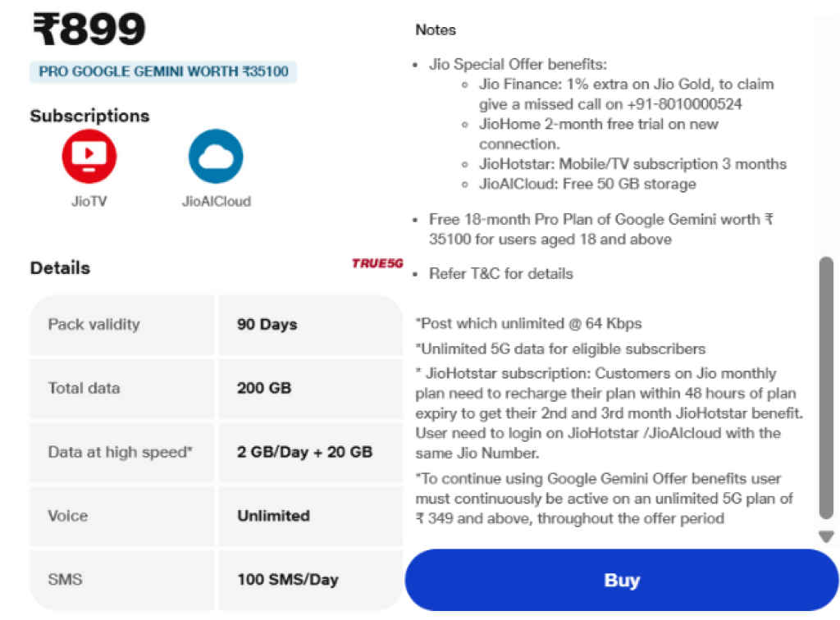Expand the JioAICloud free storage entry

click(587, 184)
